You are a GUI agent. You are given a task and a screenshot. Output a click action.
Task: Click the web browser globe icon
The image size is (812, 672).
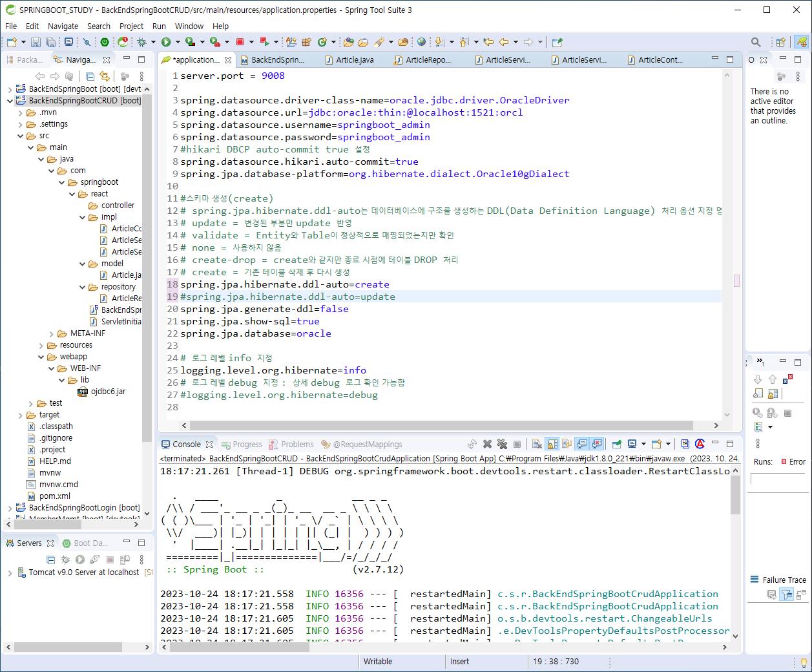(x=421, y=42)
